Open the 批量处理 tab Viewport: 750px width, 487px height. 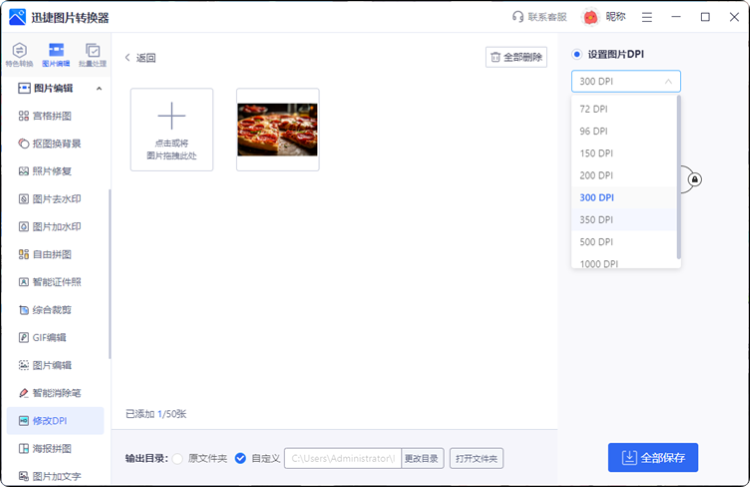click(x=93, y=55)
